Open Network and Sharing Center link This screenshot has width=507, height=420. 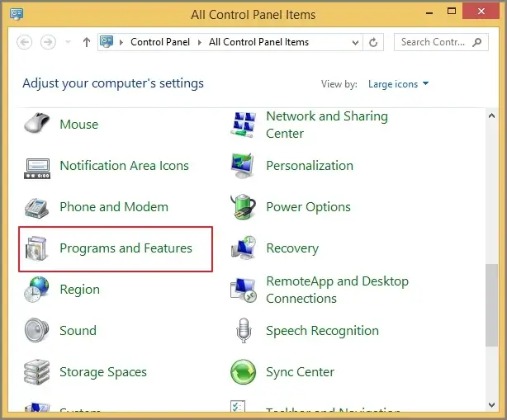click(327, 125)
